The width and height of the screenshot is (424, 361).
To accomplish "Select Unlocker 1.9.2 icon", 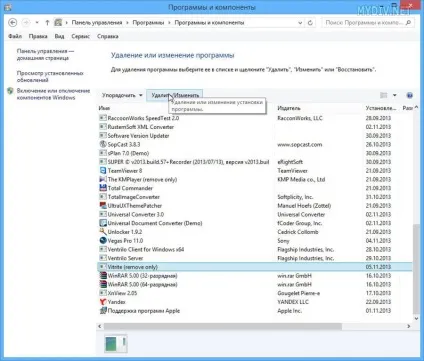I will pyautogui.click(x=103, y=232).
